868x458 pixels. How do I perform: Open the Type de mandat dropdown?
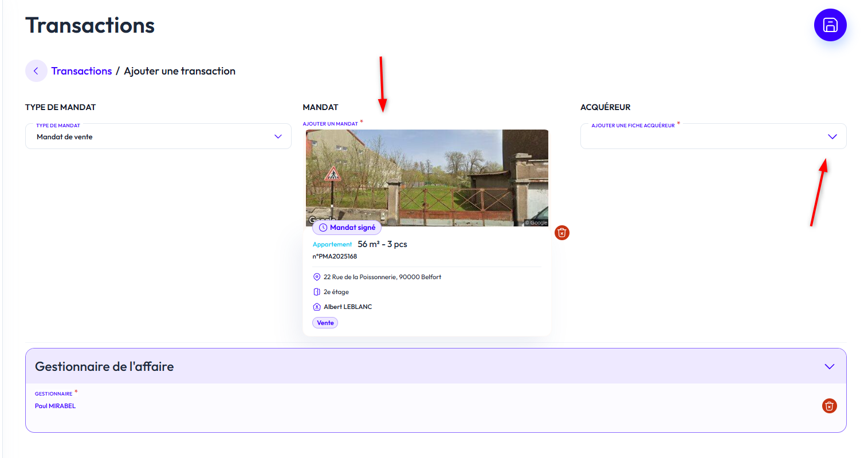coord(158,136)
